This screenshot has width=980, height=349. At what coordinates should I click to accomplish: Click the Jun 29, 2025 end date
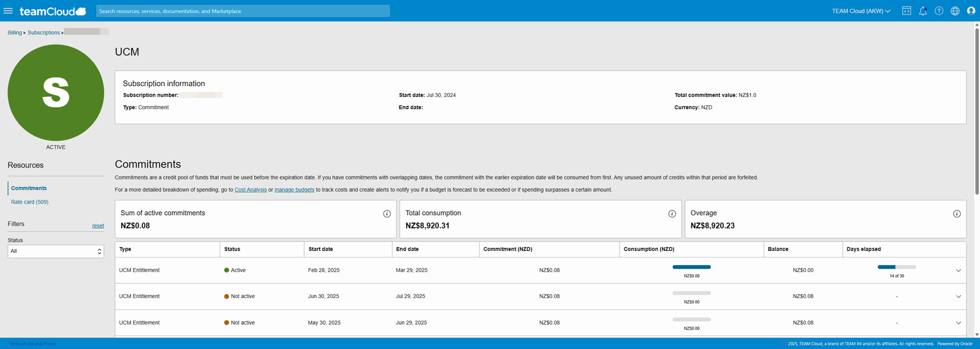click(411, 323)
